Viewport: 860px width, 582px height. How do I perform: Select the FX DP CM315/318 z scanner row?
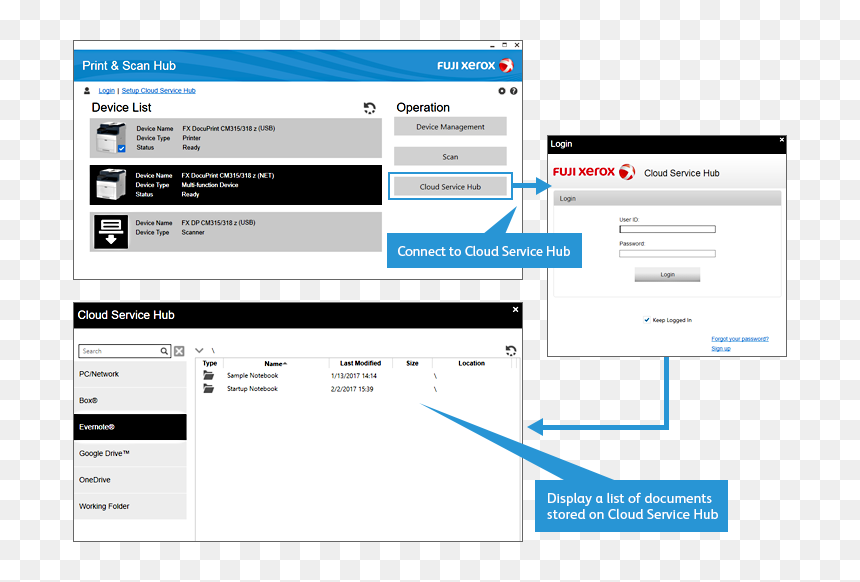pos(236,232)
